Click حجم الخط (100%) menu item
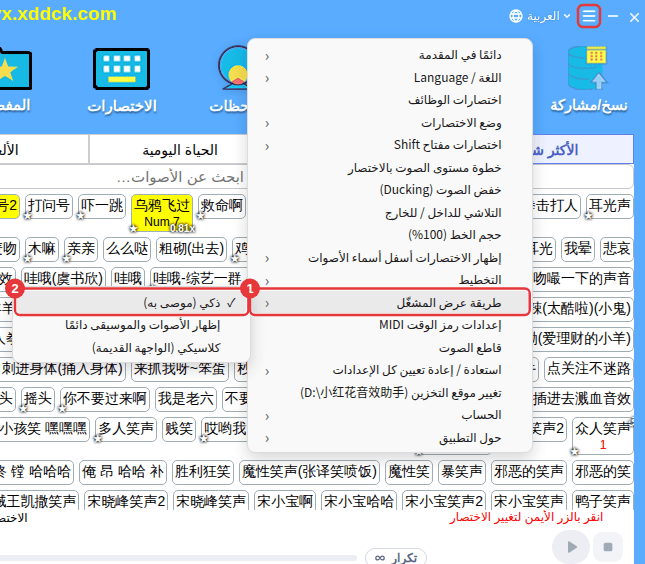The height and width of the screenshot is (564, 645). 390,235
